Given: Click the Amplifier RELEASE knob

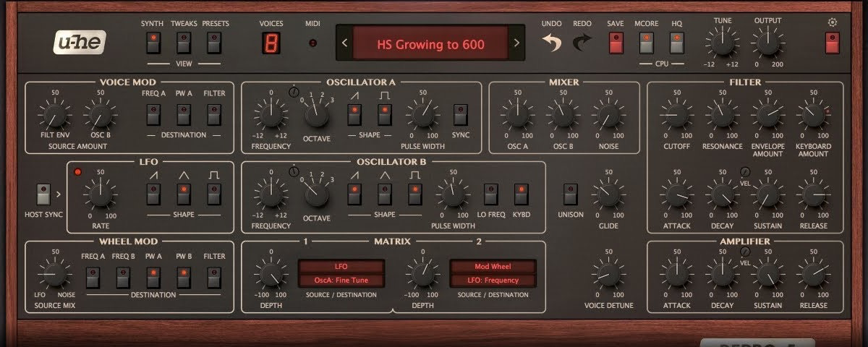Looking at the screenshot, I should [813, 273].
